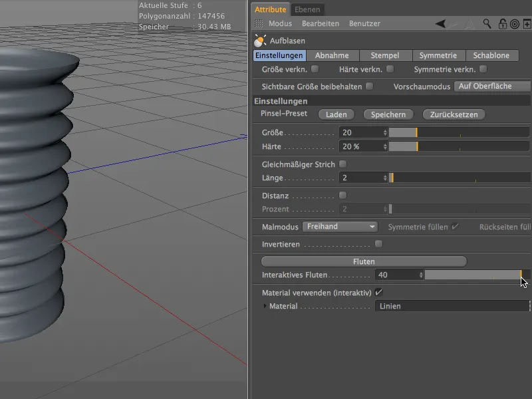
Task: Open new Attribute manager window icon
Action: click(x=527, y=24)
